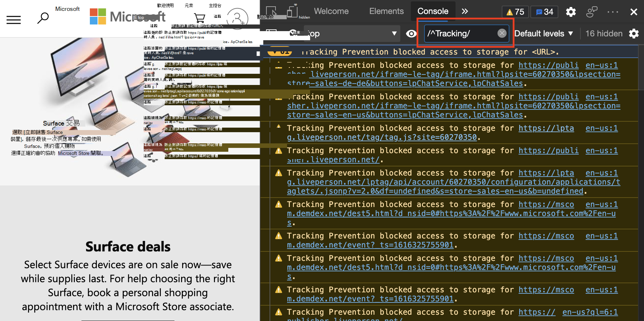Show more DevTools tabs

coord(465,11)
